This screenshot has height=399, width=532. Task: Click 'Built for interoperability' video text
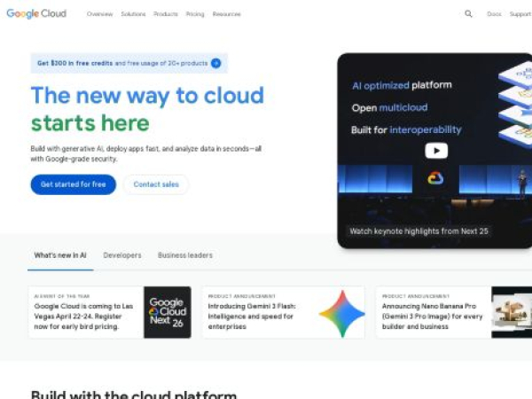(x=406, y=130)
